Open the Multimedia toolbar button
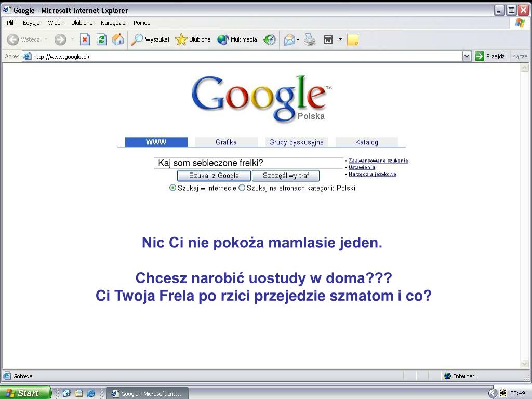The width and height of the screenshot is (532, 399). coord(237,39)
